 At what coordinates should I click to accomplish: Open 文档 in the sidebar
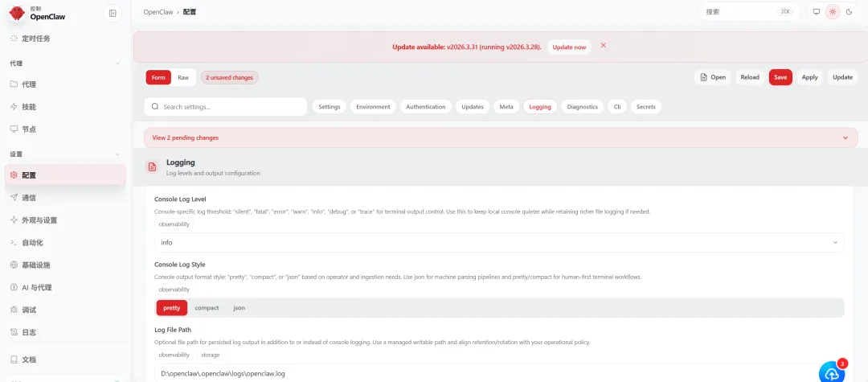click(65, 359)
